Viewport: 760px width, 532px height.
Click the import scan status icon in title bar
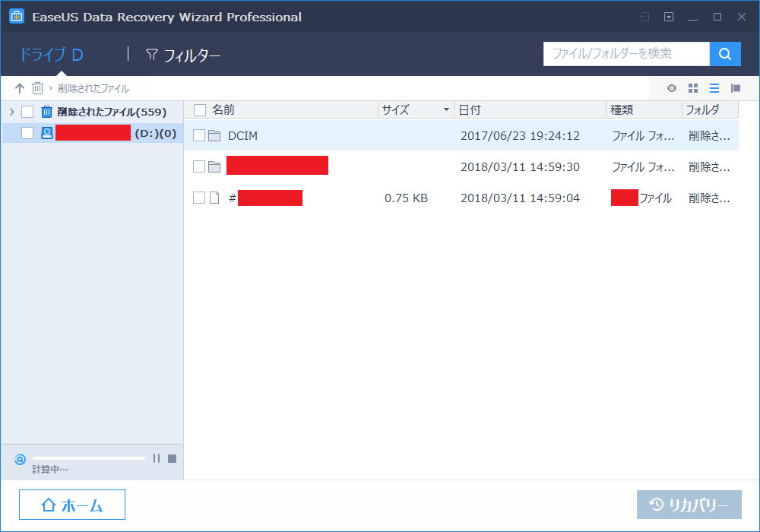644,17
